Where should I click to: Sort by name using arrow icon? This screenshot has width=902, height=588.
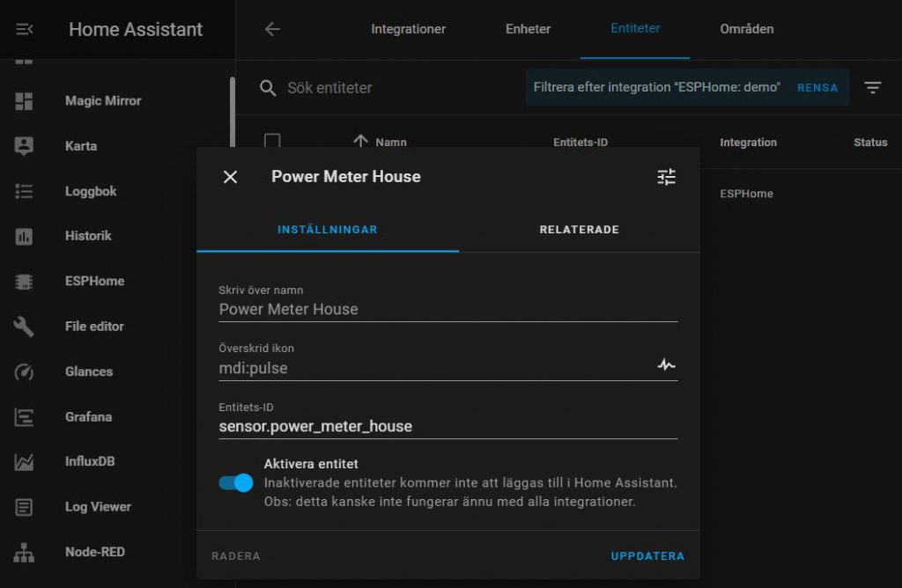click(x=360, y=142)
